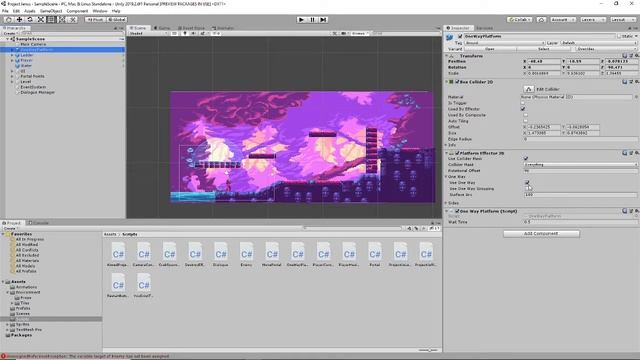Select the Move tool in toolbar
This screenshot has height=360, width=640.
[x=19, y=20]
